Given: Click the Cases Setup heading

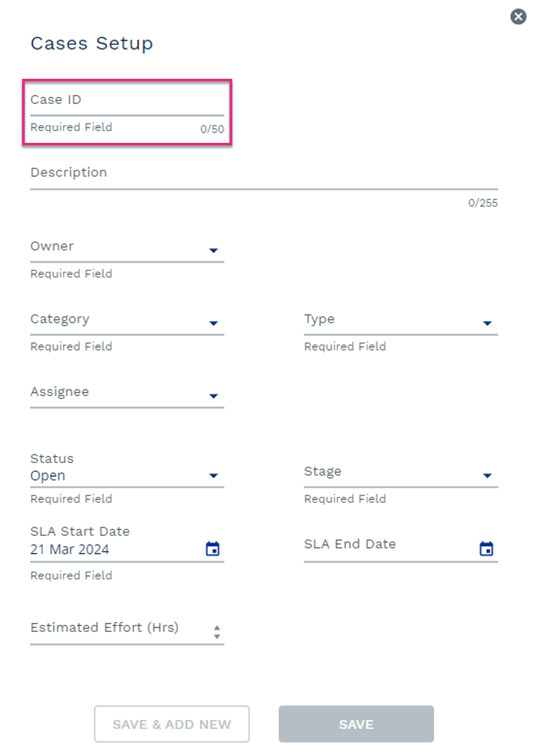Looking at the screenshot, I should click(x=92, y=44).
